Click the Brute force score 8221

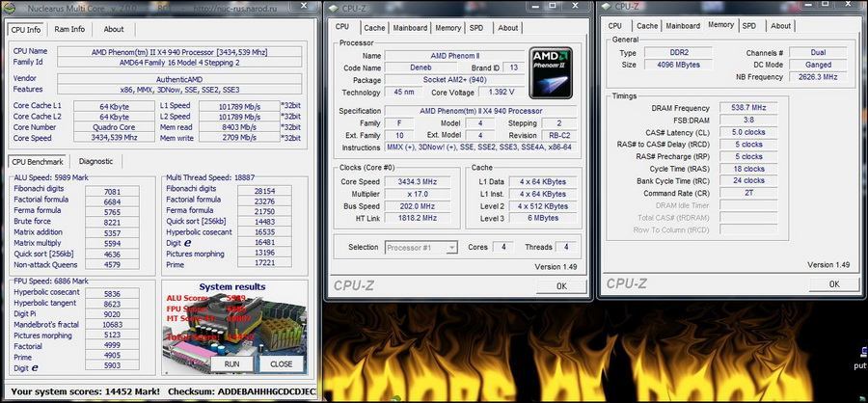(113, 222)
